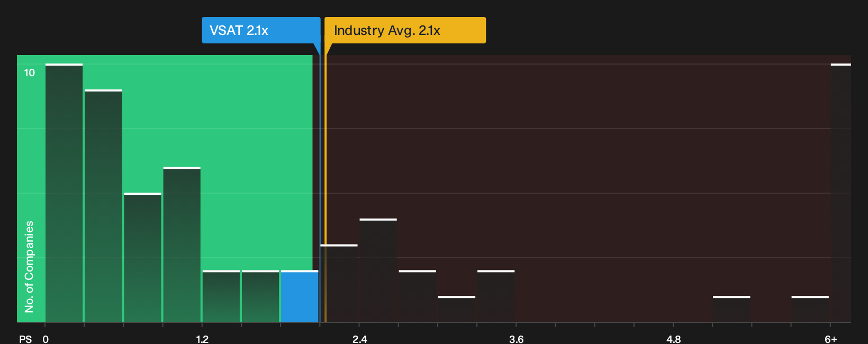Click the small bar right of the 4.8 tick
868x344 pixels.
pos(731,309)
